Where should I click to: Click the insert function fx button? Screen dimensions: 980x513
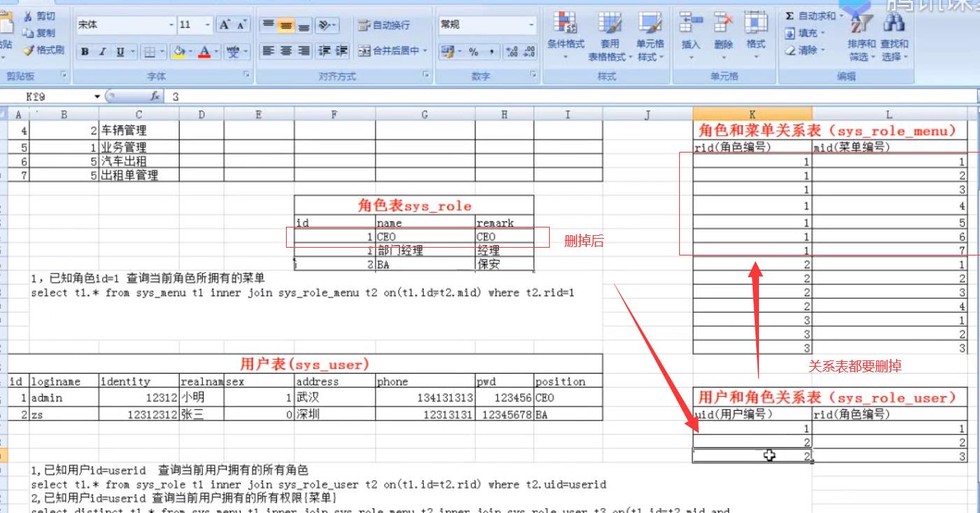click(x=156, y=97)
